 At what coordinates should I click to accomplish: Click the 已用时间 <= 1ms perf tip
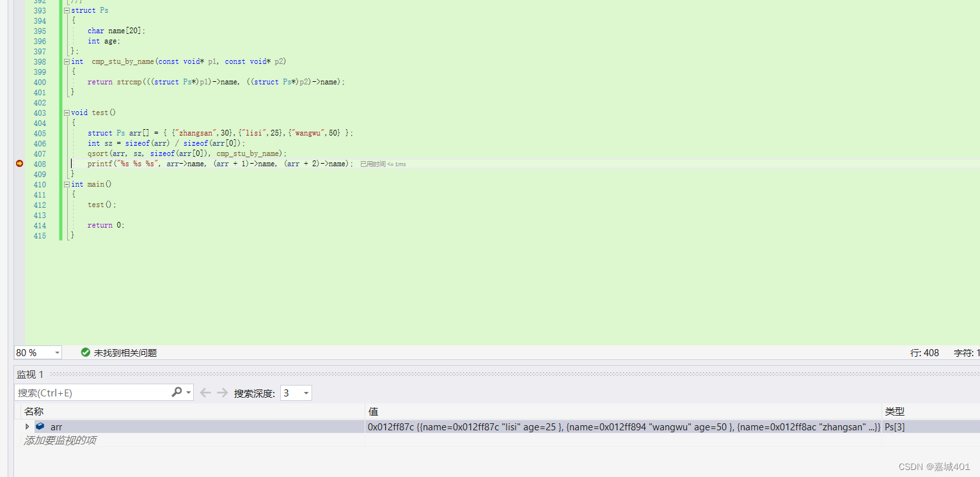[x=383, y=164]
